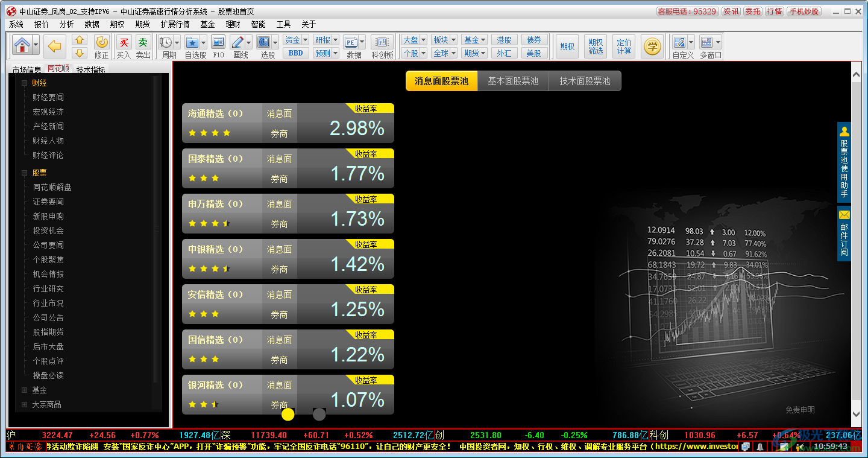This screenshot has height=458, width=868.
Task: Expand the 大宗商品 tree node
Action: (24, 404)
